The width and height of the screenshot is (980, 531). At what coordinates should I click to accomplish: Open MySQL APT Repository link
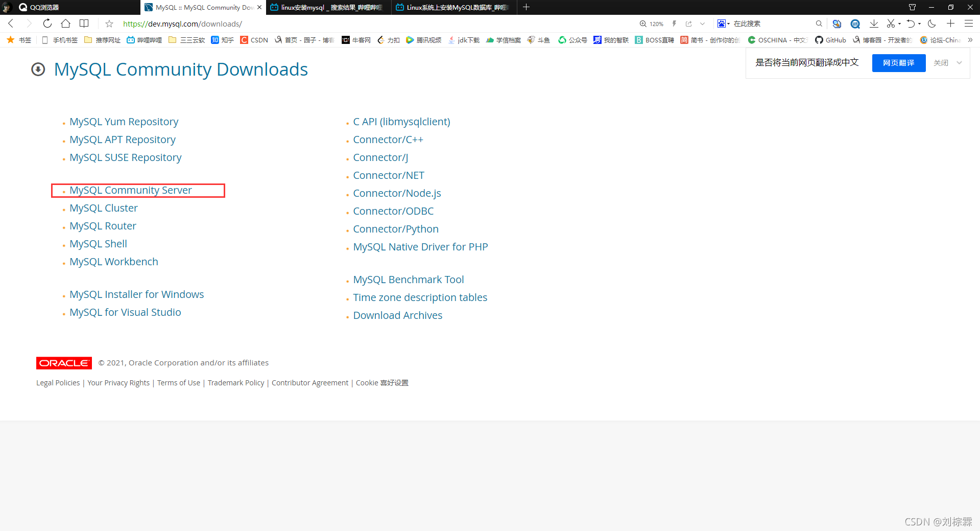pyautogui.click(x=123, y=140)
